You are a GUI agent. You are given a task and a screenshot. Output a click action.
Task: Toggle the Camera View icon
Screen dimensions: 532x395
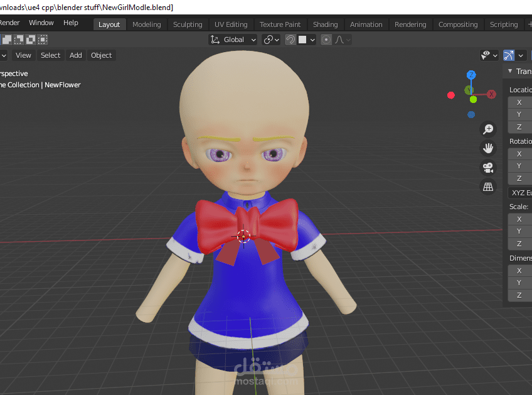[x=488, y=168]
